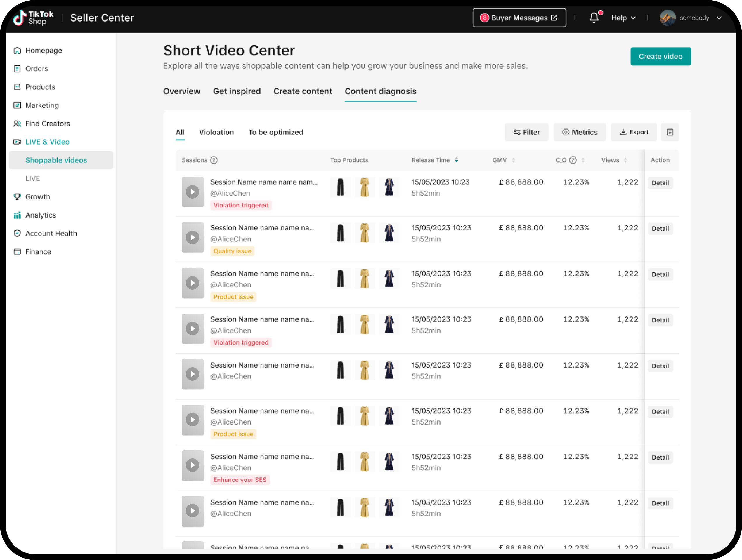Open Buyer Messages
Viewport: 742px width, 560px height.
click(x=519, y=18)
